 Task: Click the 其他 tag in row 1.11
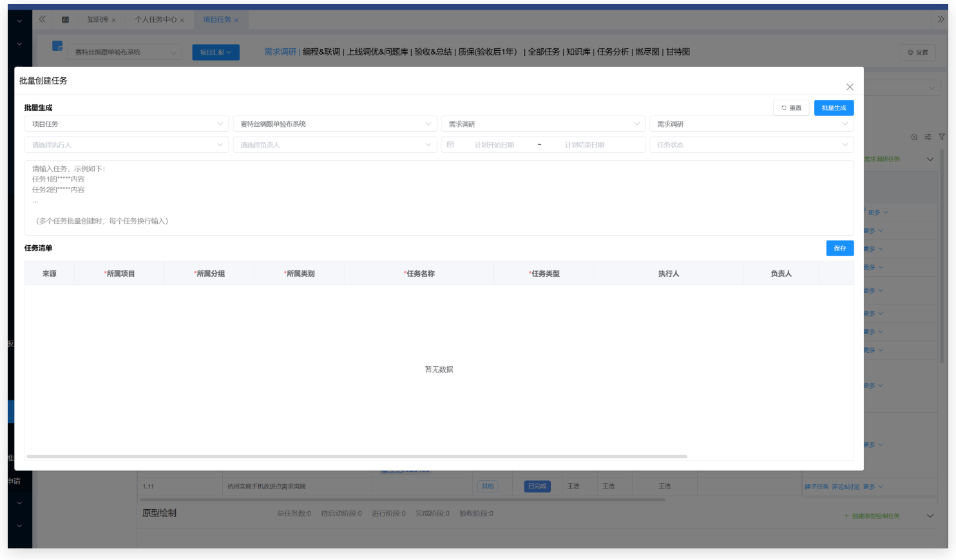point(488,487)
